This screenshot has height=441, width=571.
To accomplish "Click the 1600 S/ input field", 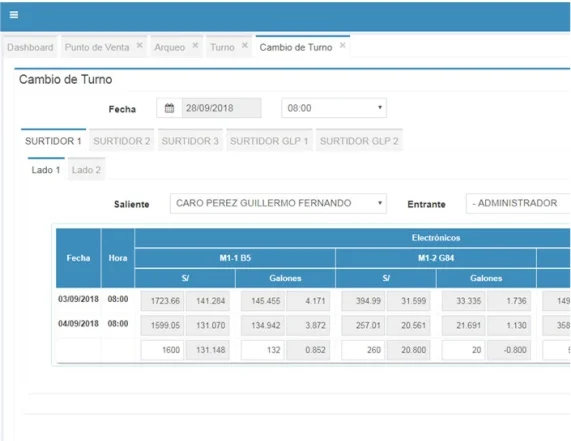I will point(162,350).
